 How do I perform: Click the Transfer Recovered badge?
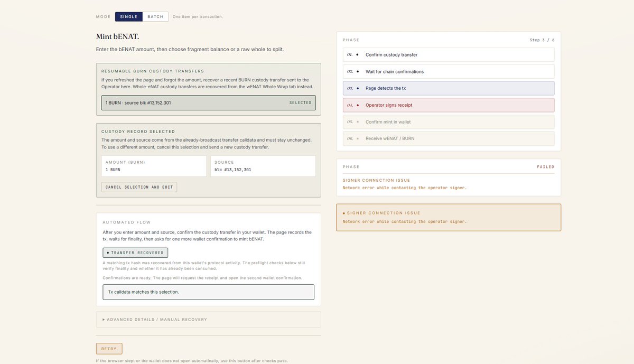click(x=135, y=253)
